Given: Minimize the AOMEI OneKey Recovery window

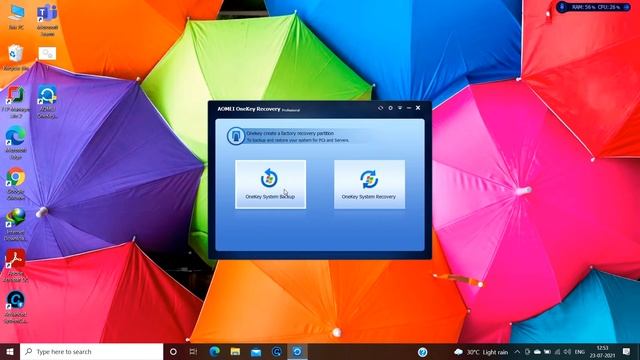Looking at the screenshot, I should pyautogui.click(x=409, y=108).
